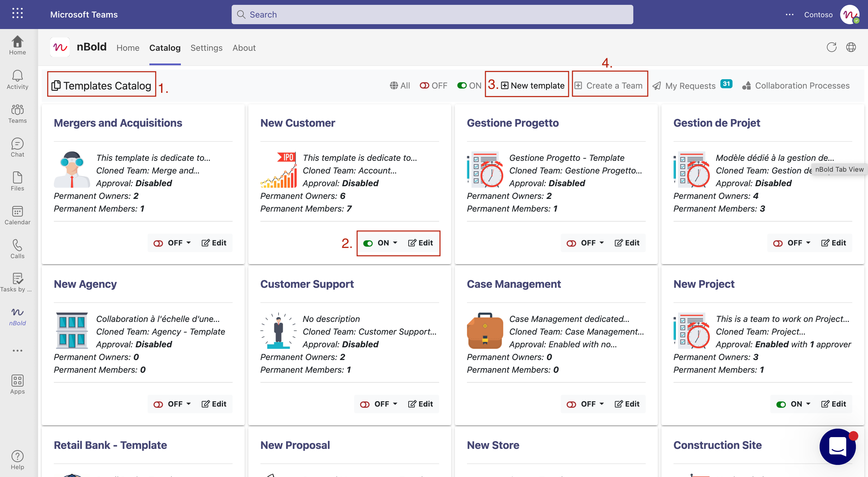Click the reload tab icon

point(831,47)
